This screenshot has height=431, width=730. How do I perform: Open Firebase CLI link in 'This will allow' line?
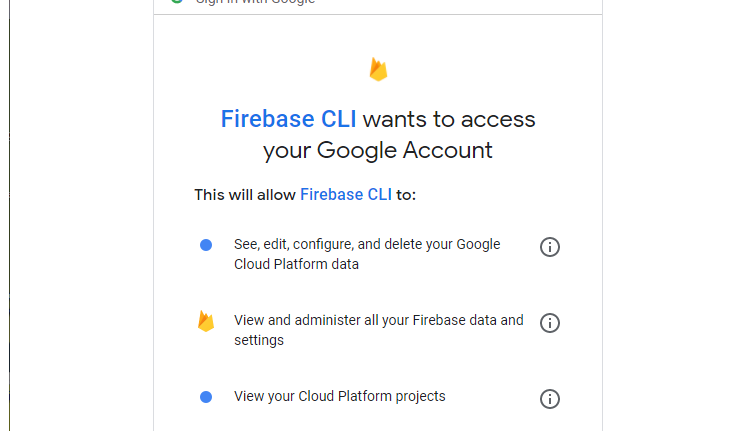pos(346,195)
